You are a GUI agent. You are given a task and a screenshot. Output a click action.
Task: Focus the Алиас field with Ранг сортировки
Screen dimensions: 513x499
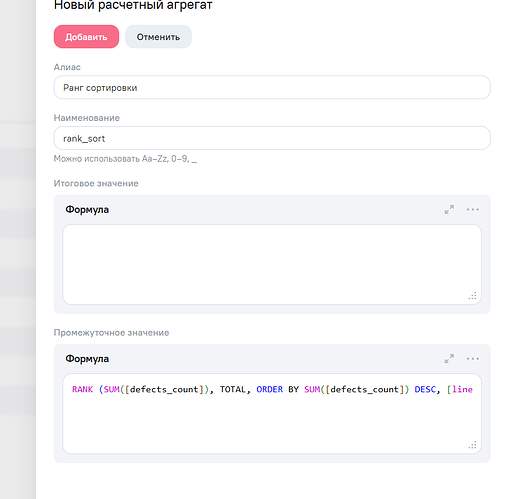point(272,87)
